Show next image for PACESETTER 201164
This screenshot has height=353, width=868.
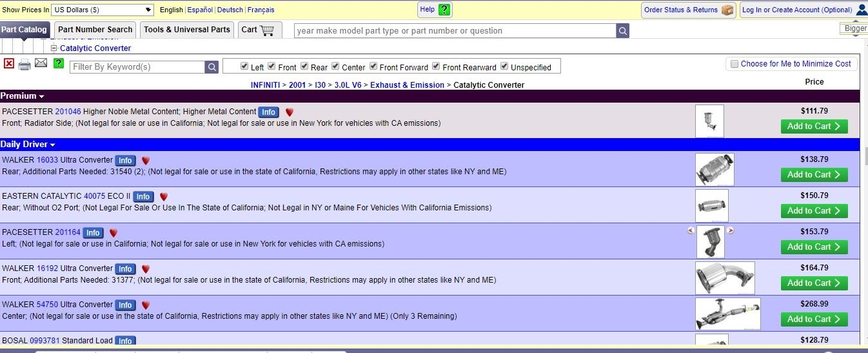coord(731,230)
